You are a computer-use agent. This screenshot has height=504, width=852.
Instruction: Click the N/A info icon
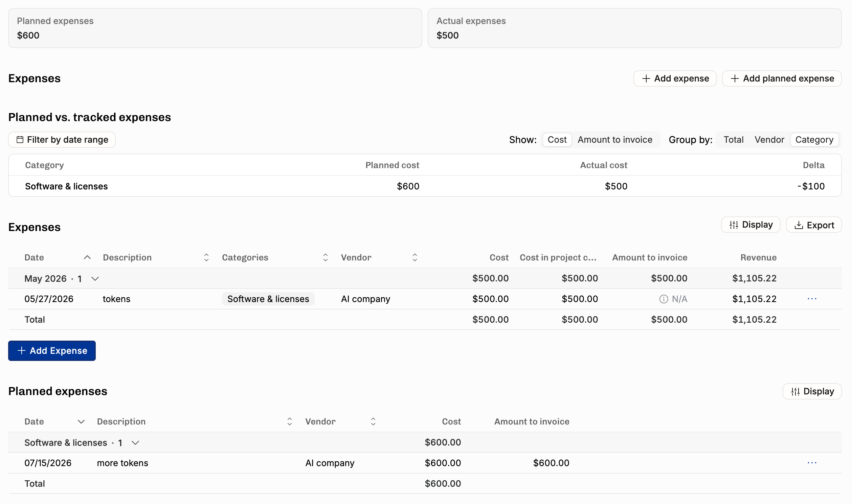(x=664, y=299)
